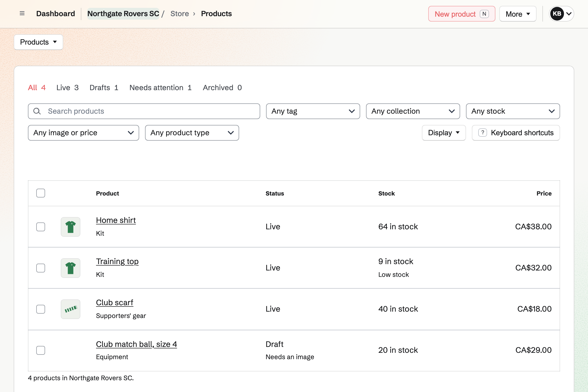Switch to the All tab
Image resolution: width=588 pixels, height=392 pixels.
tap(37, 88)
